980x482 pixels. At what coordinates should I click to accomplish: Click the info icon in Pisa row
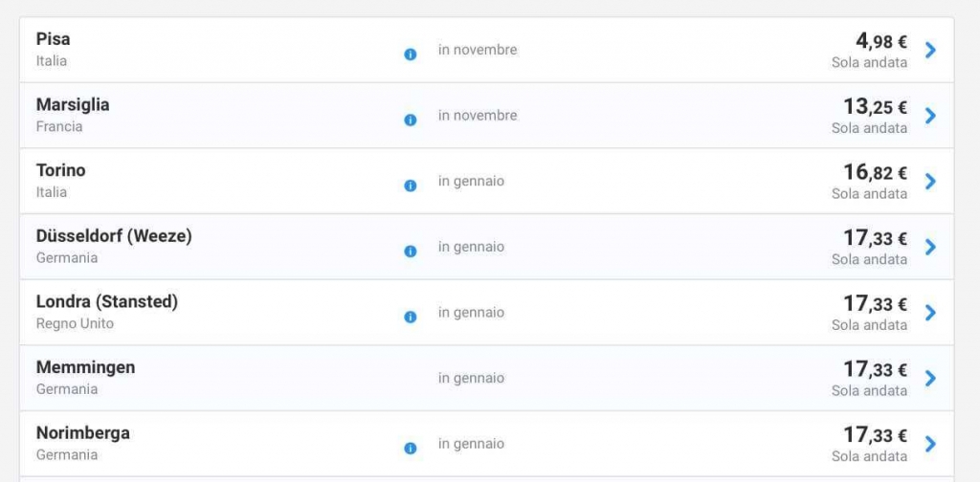click(411, 55)
